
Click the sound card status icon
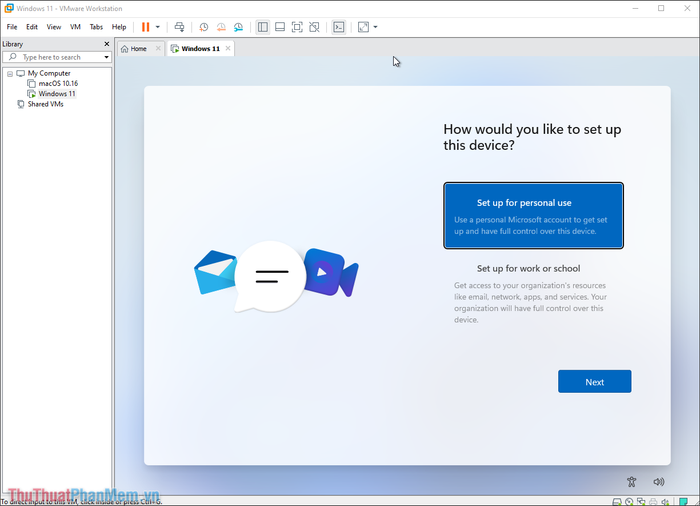[x=666, y=502]
